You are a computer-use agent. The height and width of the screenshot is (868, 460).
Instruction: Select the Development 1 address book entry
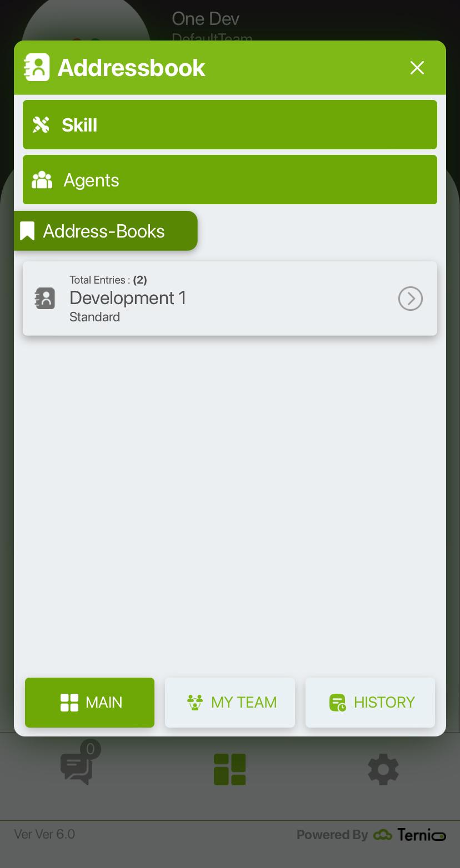coord(230,299)
